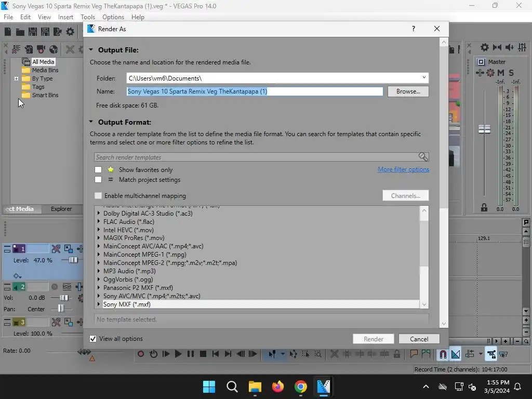Switch to the Explorer tab
532x399 pixels.
pos(61,209)
